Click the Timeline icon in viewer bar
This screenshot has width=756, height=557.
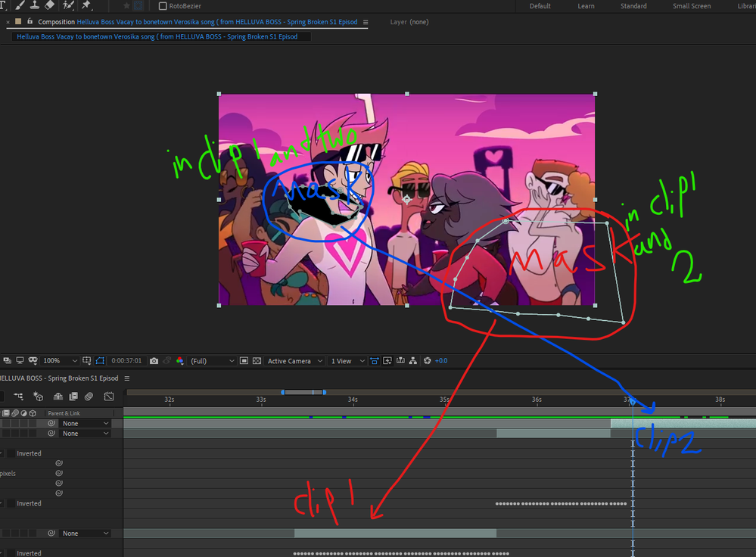coord(400,361)
